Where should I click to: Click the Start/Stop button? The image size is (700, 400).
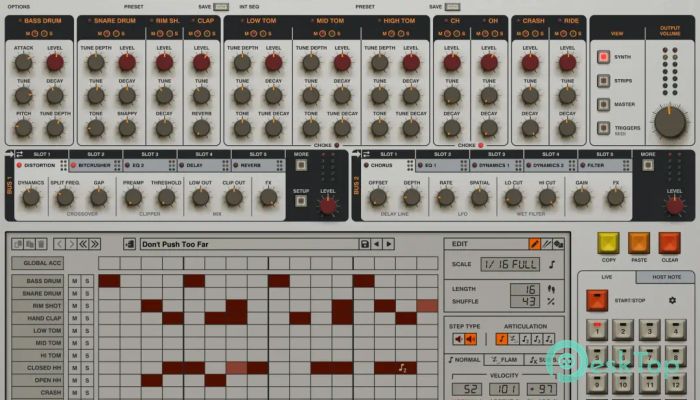click(x=597, y=300)
